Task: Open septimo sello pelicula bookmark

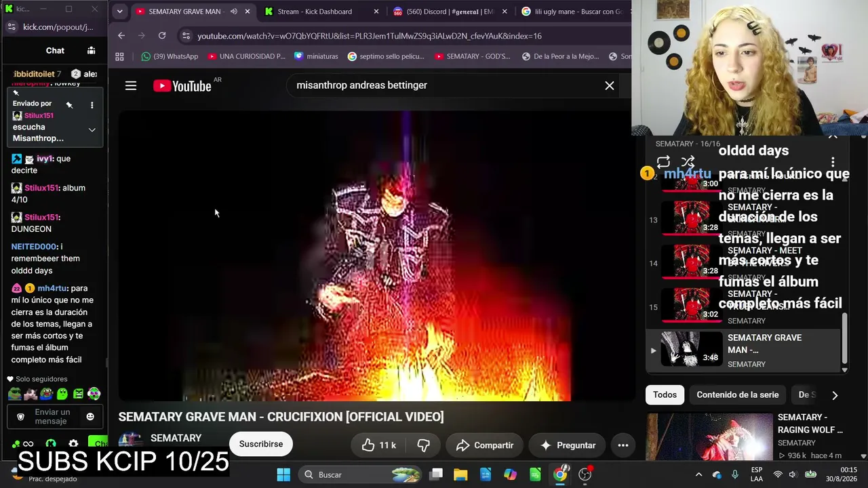Action: (x=386, y=56)
